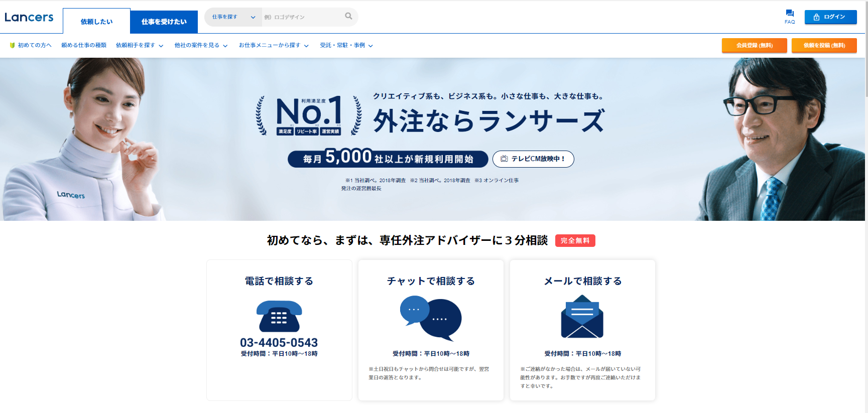Switch to the 依頼したい tab
868x413 pixels.
[96, 21]
